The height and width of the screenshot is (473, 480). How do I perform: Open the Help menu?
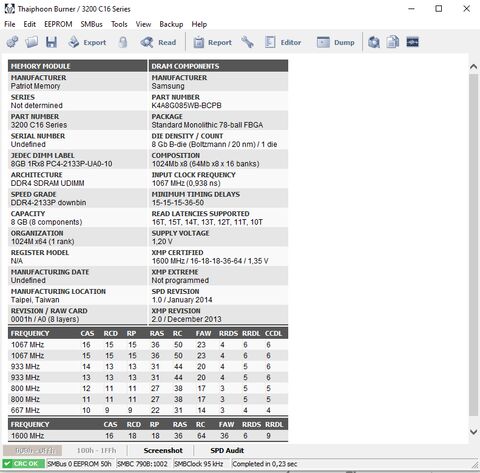coord(199,24)
